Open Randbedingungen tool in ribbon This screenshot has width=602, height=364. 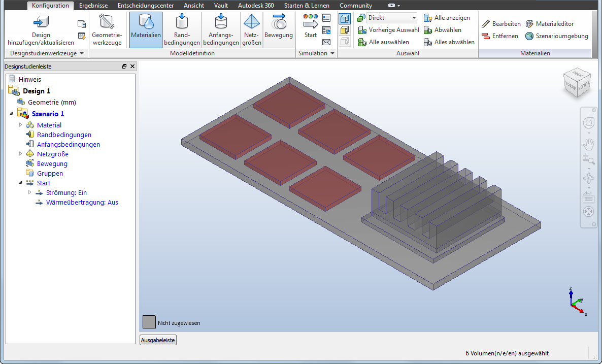[x=182, y=30]
